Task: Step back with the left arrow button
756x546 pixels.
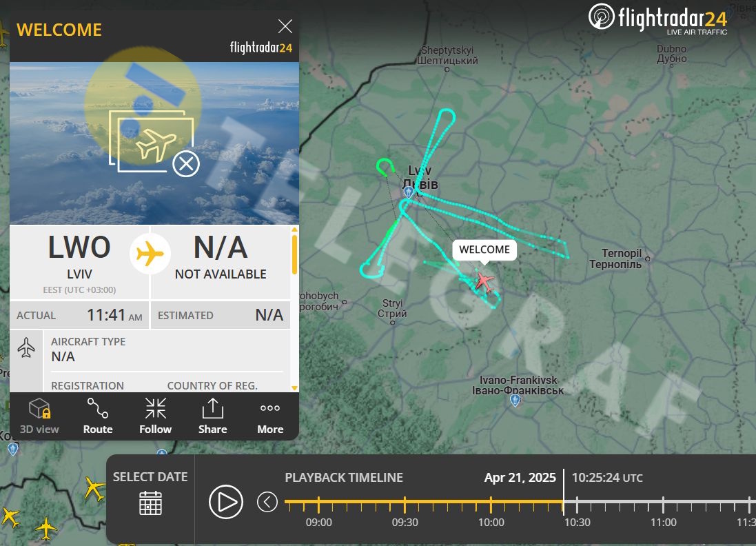Action: 267,502
